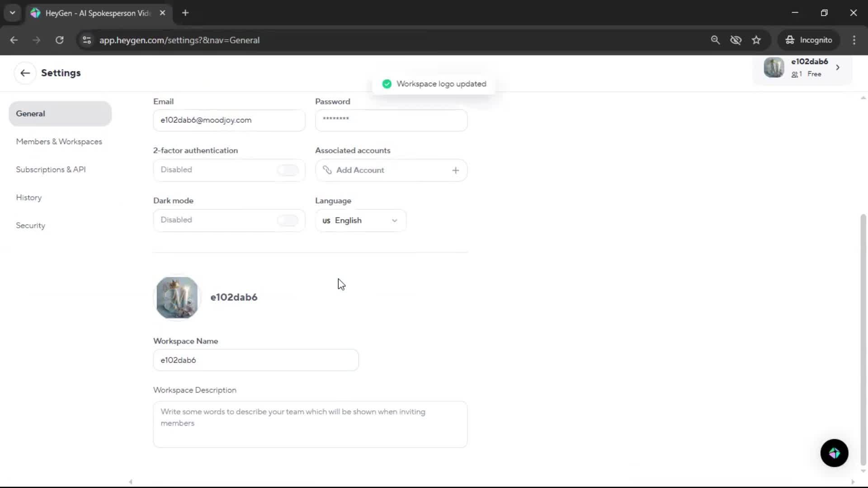The image size is (868, 488).
Task: Expand the e102dab6 workspace switcher chevron
Action: tap(838, 67)
